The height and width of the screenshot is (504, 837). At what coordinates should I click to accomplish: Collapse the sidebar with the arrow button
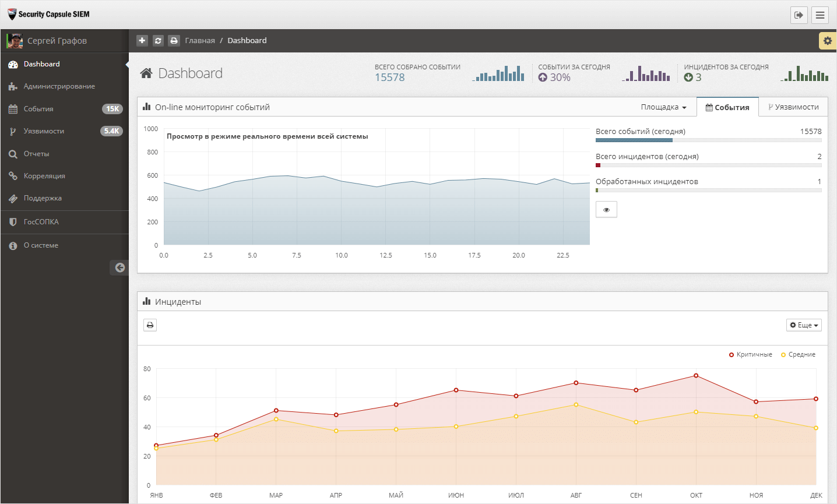tap(119, 267)
